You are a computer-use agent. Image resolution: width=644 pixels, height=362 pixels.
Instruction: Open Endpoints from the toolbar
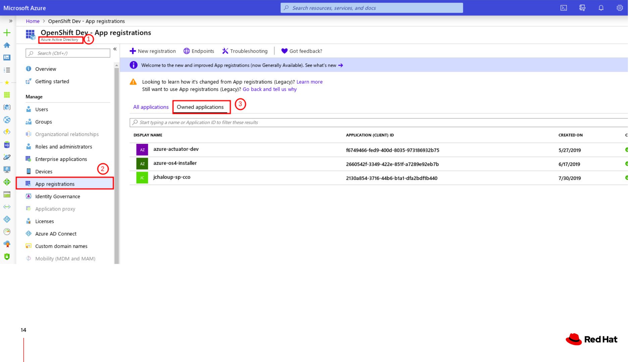[x=199, y=51]
